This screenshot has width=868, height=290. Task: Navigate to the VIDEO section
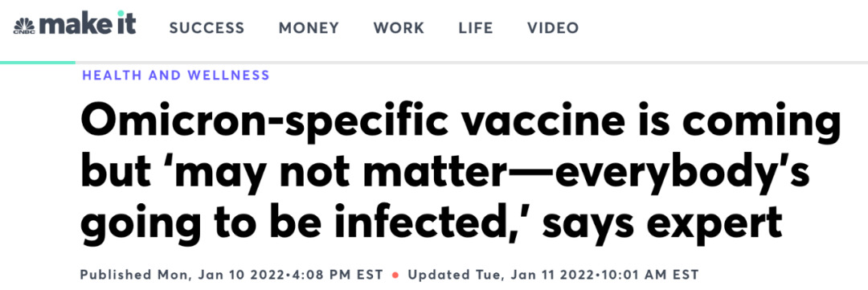point(553,27)
